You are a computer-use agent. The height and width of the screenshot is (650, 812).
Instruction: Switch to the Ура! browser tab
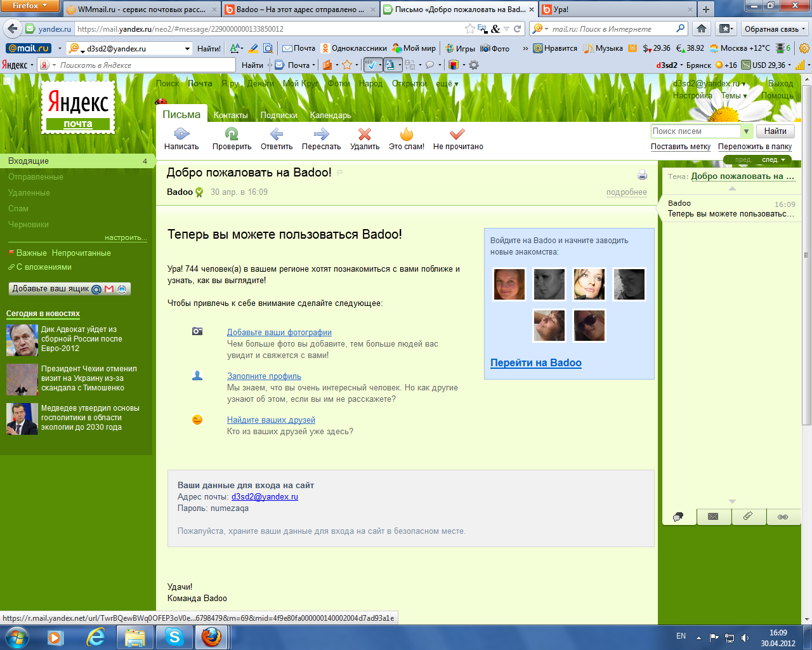(x=617, y=10)
